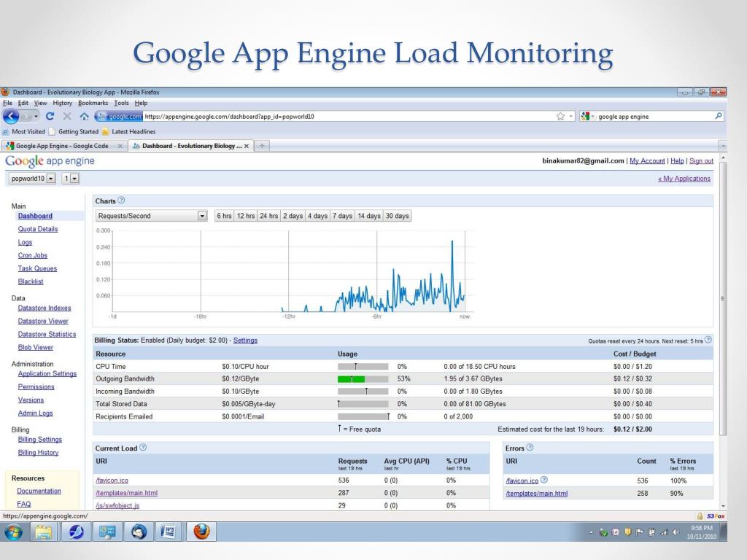
Task: Click the Settings link beside Billing Status
Action: [245, 341]
